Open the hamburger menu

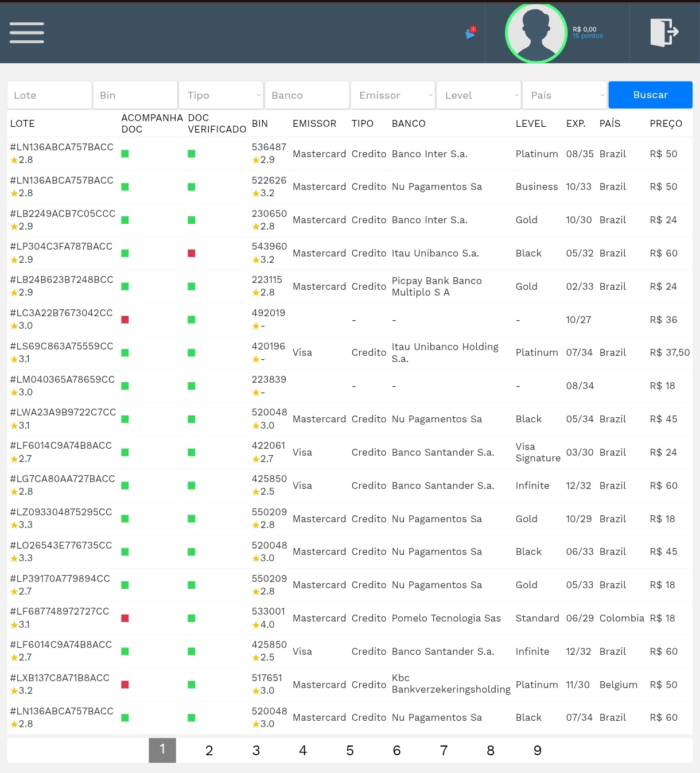coord(27,33)
